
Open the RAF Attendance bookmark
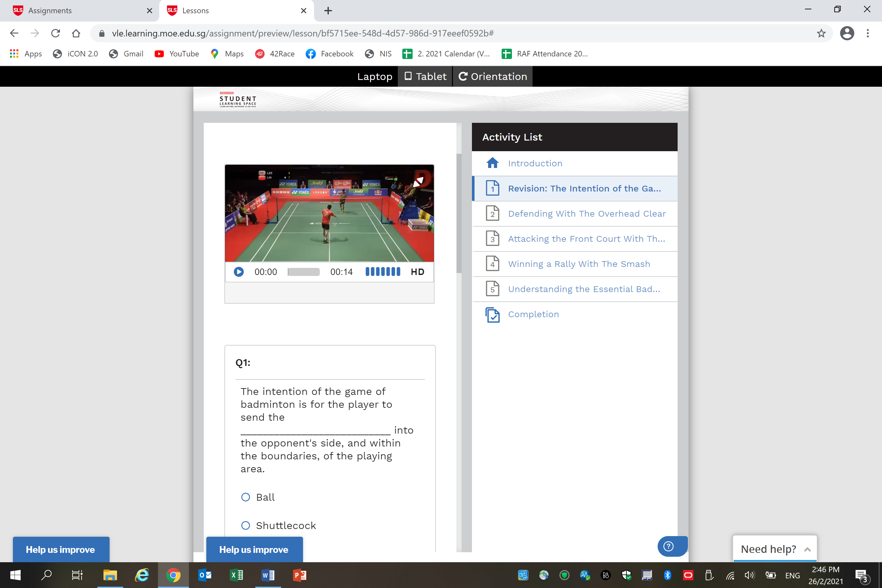545,54
